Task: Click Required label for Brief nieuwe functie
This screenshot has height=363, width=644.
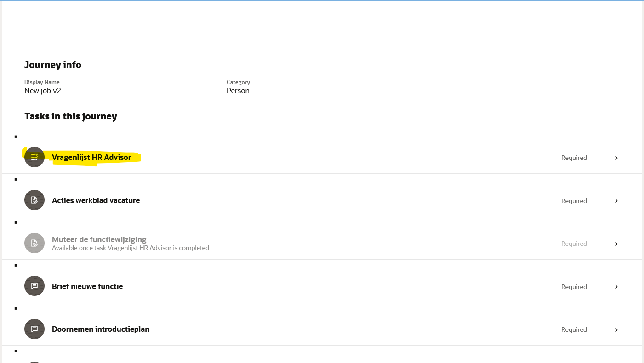Action: pos(574,287)
